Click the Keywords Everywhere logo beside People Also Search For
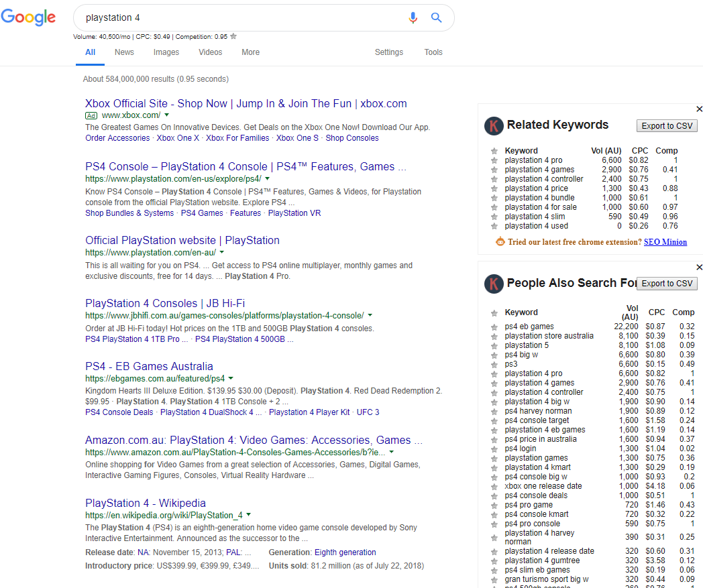Image resolution: width=703 pixels, height=588 pixels. (494, 284)
